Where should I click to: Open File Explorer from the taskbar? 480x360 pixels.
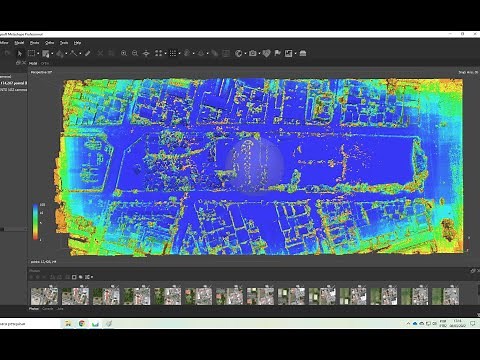coord(68,324)
